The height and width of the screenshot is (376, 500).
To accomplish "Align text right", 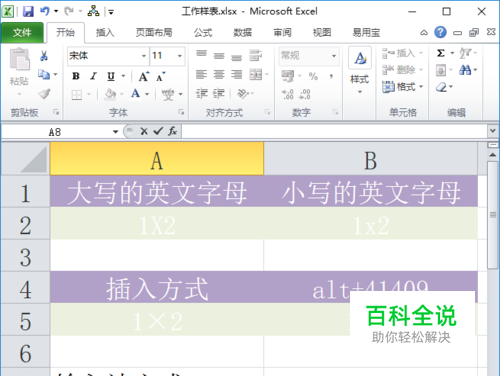I will (237, 74).
